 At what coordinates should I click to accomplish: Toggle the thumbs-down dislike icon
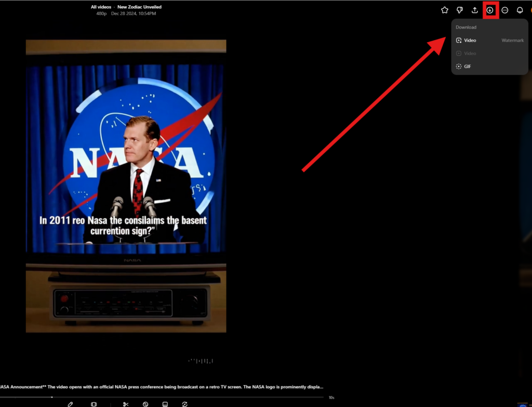coord(459,10)
